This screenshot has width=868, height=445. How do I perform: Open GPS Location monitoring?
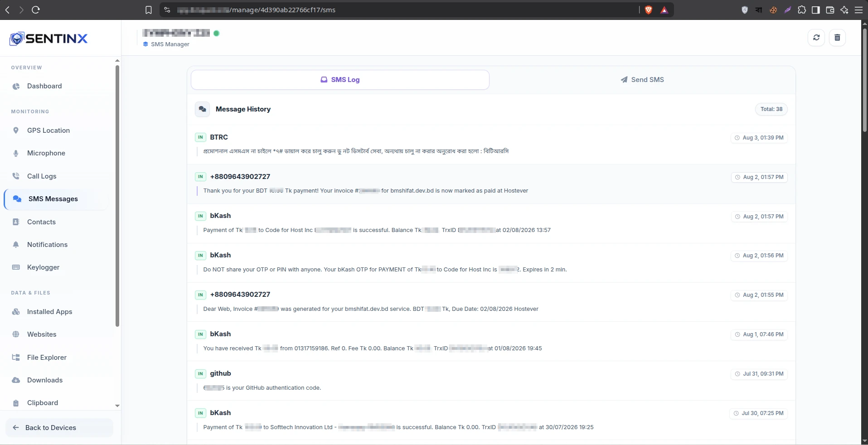48,131
